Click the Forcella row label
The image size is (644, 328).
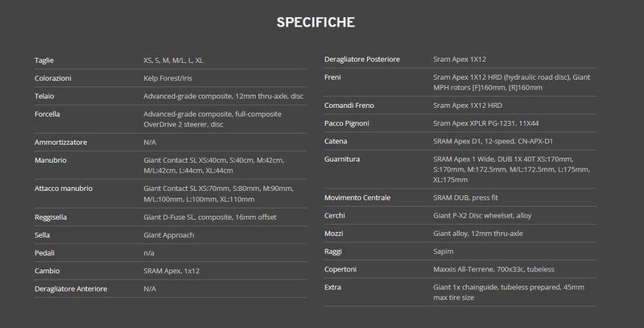click(47, 114)
